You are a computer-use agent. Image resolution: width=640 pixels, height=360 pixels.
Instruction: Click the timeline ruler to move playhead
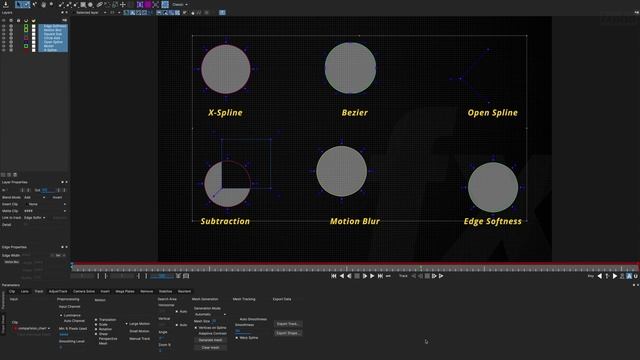tap(355, 269)
